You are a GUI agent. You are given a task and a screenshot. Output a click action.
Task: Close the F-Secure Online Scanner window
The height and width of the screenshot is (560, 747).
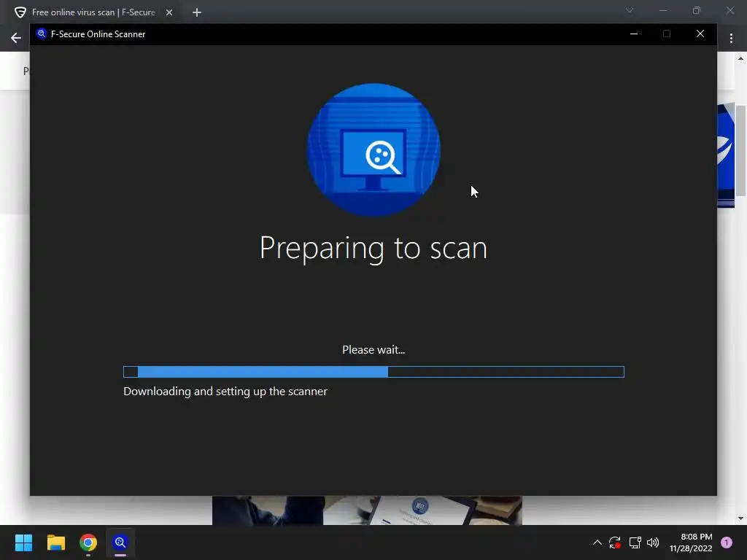point(700,34)
